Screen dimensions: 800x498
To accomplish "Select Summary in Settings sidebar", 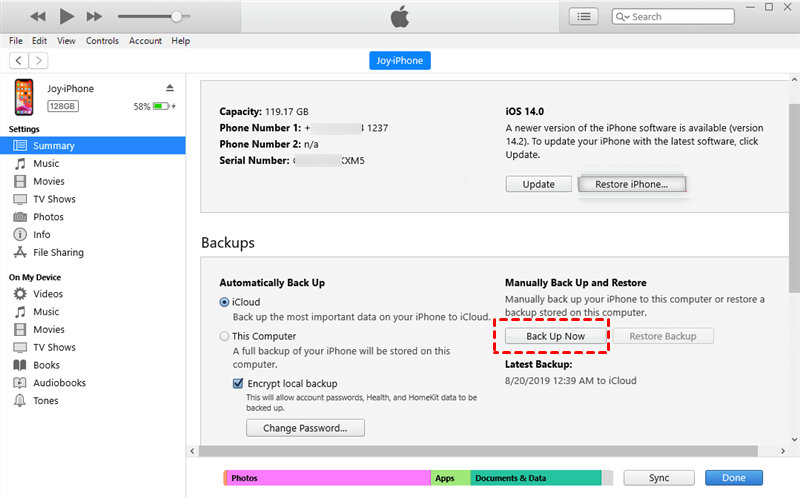I will [x=93, y=145].
